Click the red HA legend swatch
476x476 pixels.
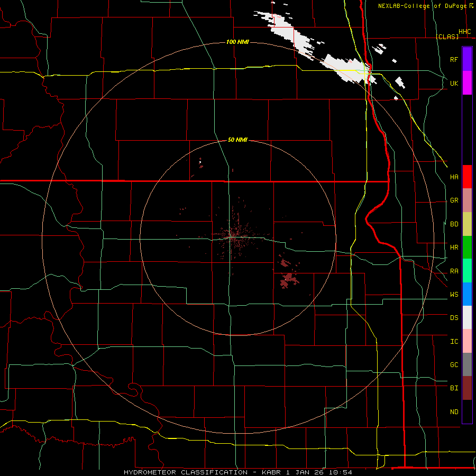(467, 177)
